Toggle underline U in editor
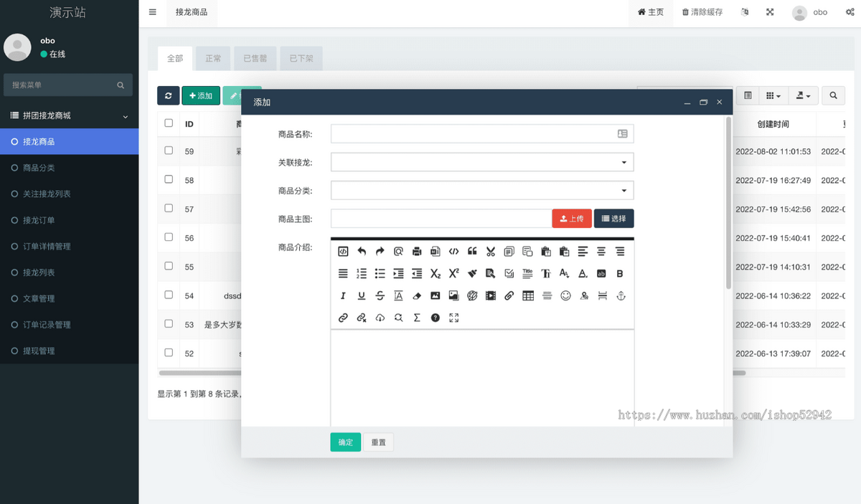This screenshot has width=861, height=504. pyautogui.click(x=362, y=295)
